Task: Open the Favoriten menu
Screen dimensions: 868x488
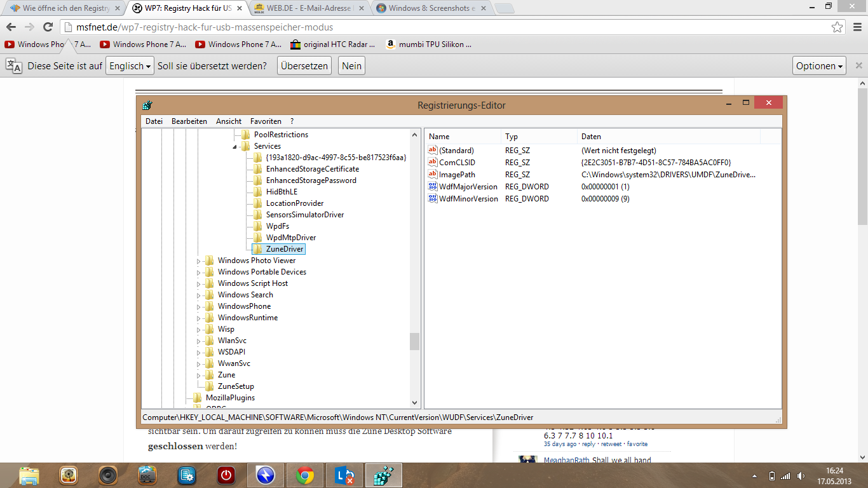Action: (x=266, y=121)
